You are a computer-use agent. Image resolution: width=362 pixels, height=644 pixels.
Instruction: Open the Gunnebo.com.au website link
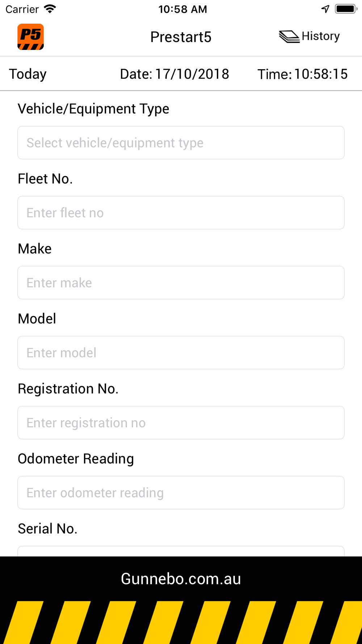(181, 579)
